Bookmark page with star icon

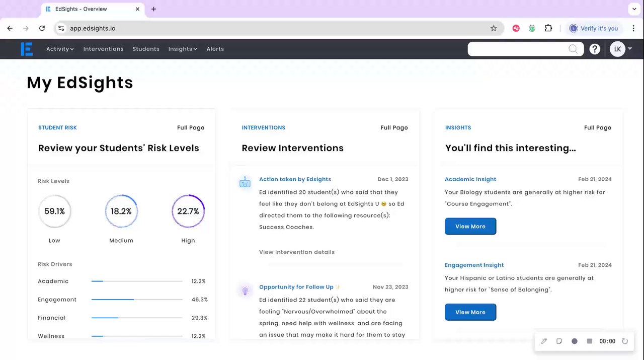(494, 28)
